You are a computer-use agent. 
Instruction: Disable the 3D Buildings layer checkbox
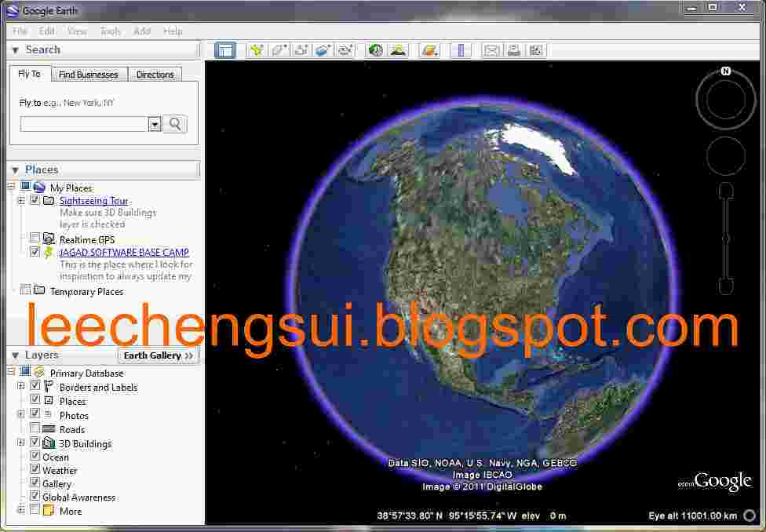(x=35, y=443)
